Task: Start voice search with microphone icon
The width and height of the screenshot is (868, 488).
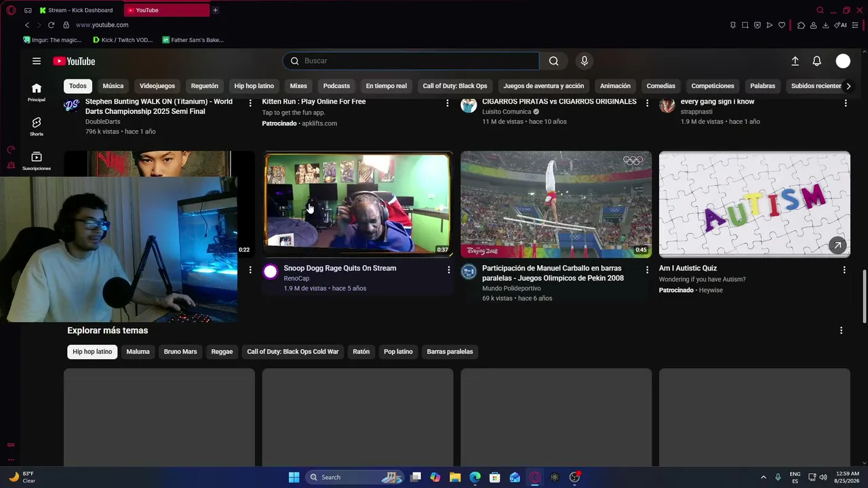Action: pyautogui.click(x=585, y=61)
